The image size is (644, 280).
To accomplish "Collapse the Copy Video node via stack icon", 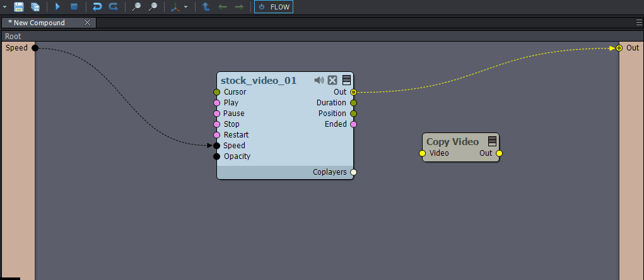I will coord(492,141).
